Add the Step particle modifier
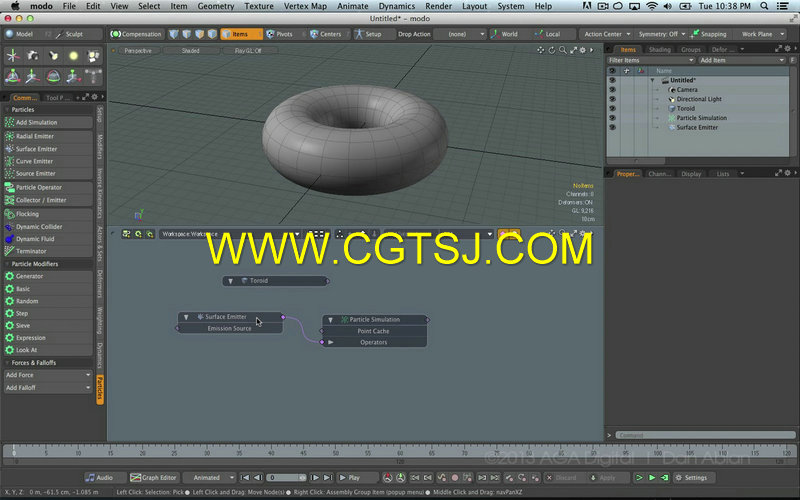Screen dimensions: 800x500 [48, 313]
